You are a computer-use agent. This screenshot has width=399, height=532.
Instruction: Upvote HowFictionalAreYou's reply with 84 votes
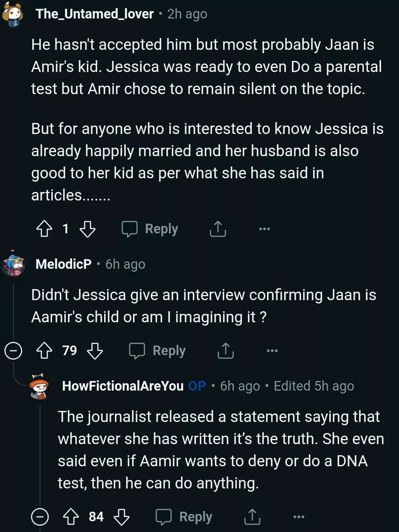(71, 517)
